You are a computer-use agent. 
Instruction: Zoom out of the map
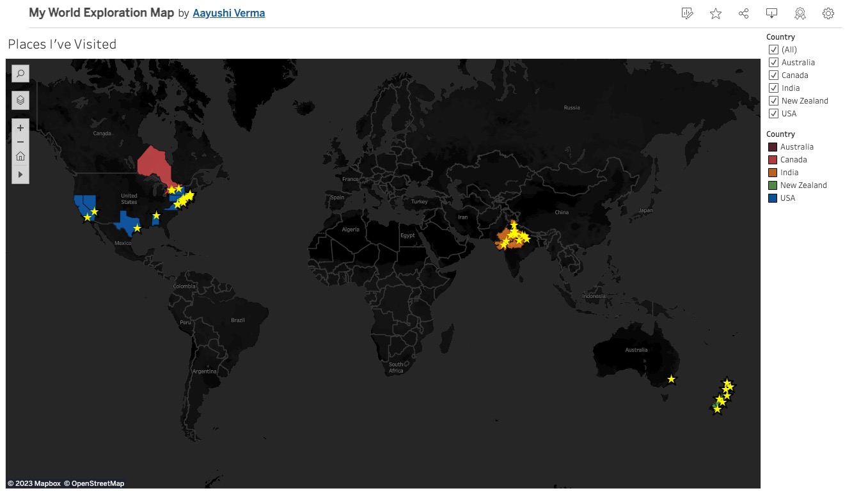pos(20,141)
